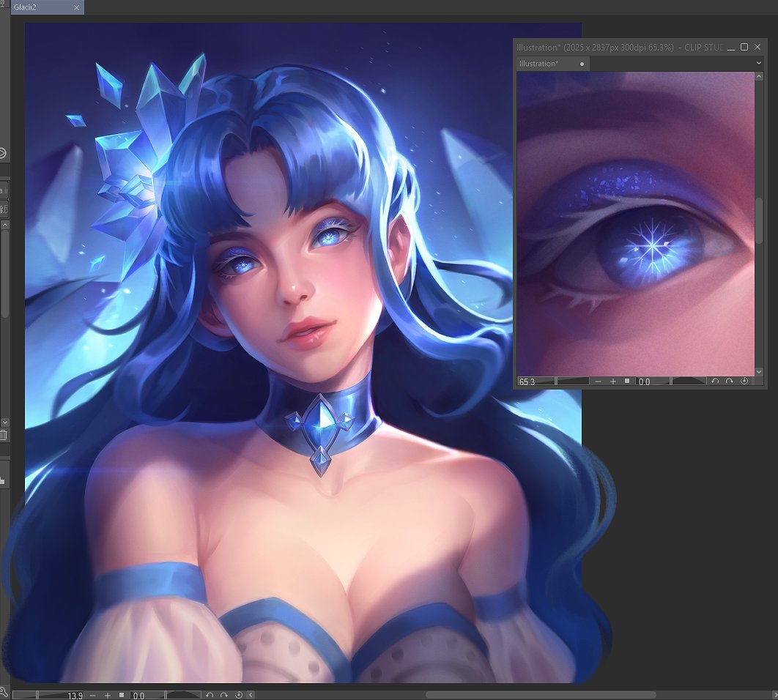Rotate main canvas left
Image resolution: width=778 pixels, height=700 pixels.
[210, 696]
